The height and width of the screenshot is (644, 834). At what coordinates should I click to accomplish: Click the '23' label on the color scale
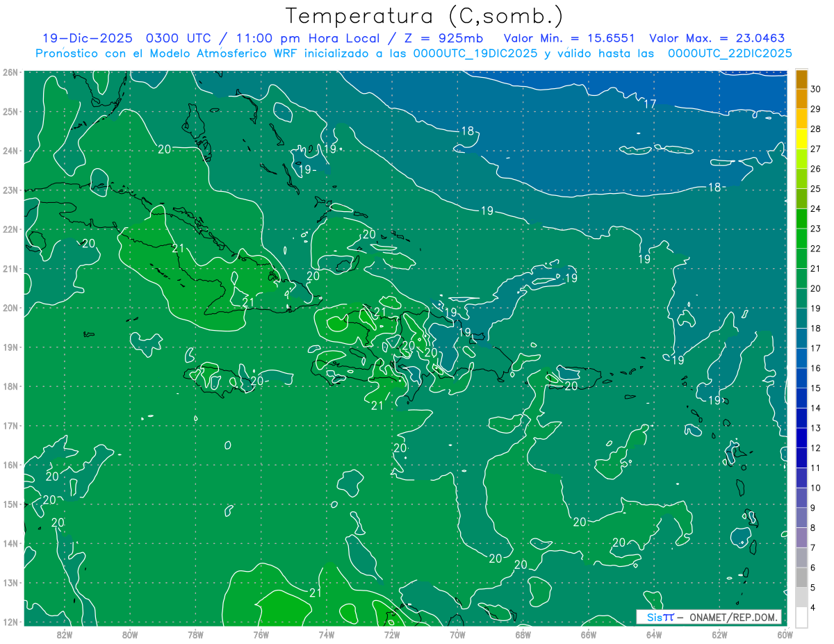[816, 229]
